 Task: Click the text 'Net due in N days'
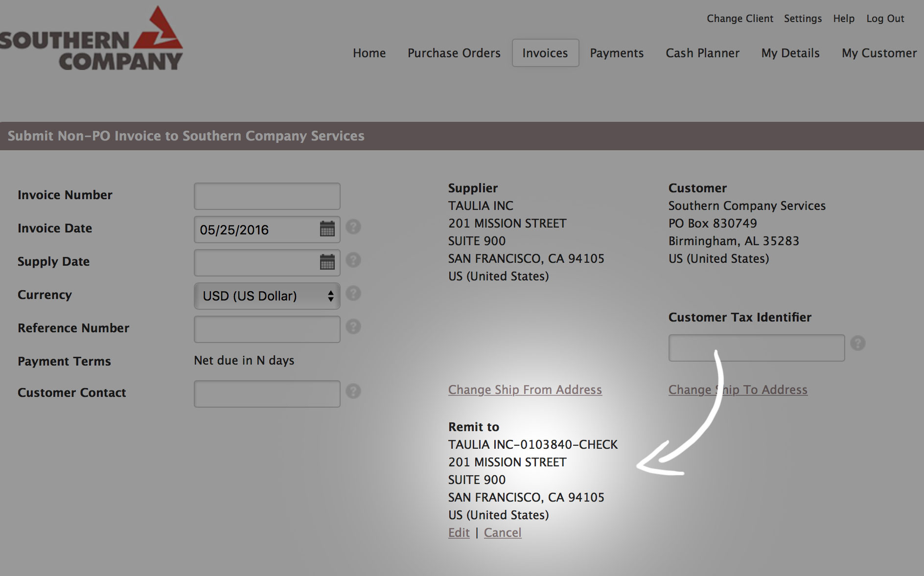point(244,361)
